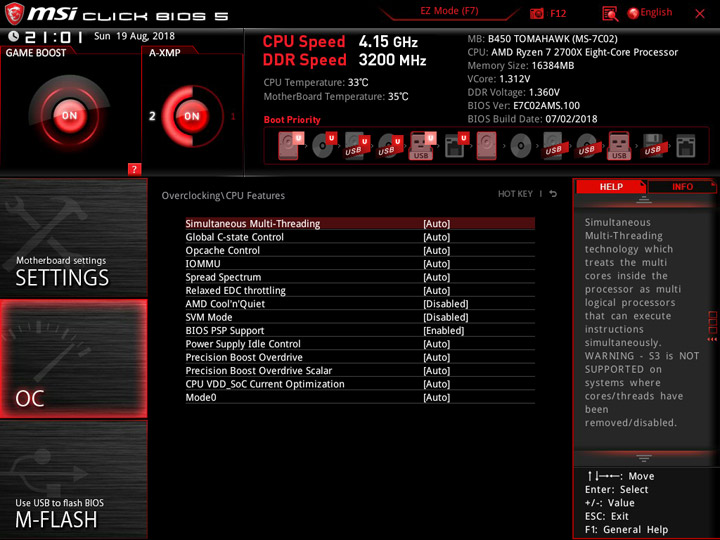
Task: Select the UEFI USB hard disk boot icon
Action: 356,146
